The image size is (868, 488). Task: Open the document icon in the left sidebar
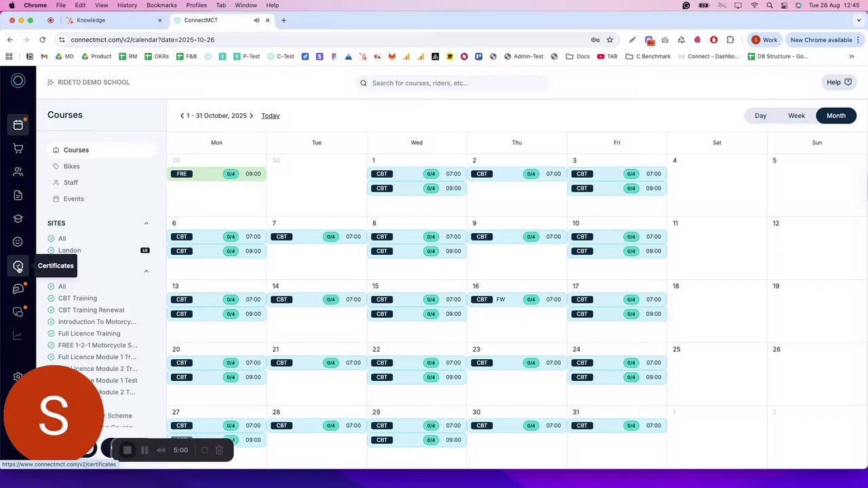click(x=18, y=195)
